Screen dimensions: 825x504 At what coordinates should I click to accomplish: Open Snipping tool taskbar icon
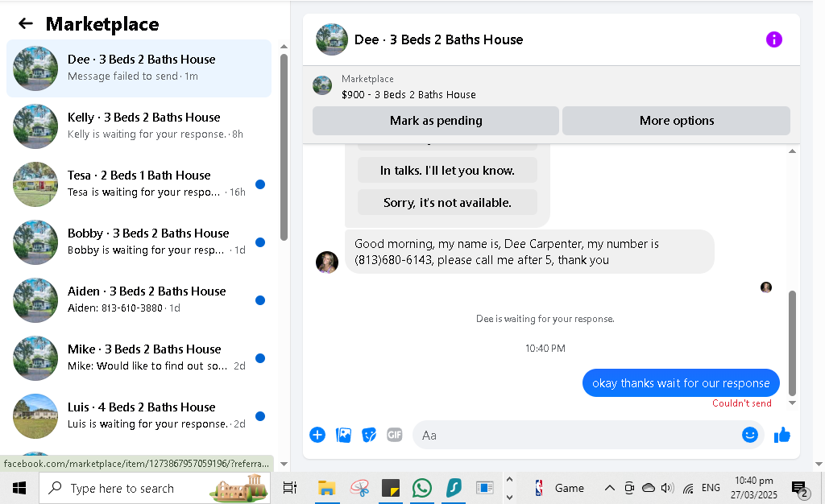pyautogui.click(x=360, y=488)
